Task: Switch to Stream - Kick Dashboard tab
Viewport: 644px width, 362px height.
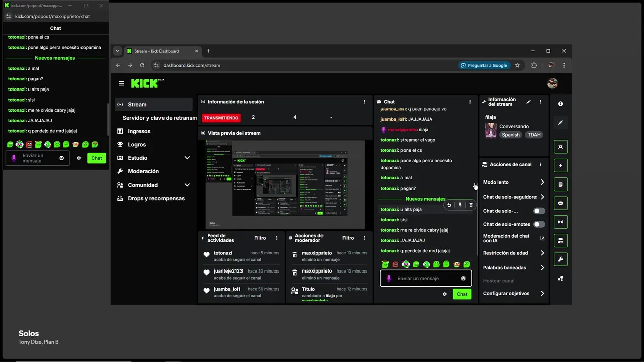Action: point(162,51)
